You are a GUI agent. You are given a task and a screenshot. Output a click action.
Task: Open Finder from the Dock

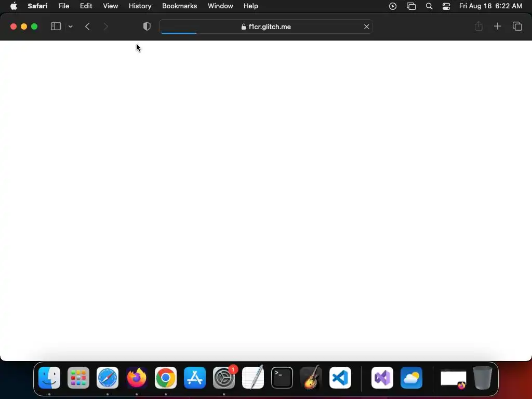pos(49,378)
